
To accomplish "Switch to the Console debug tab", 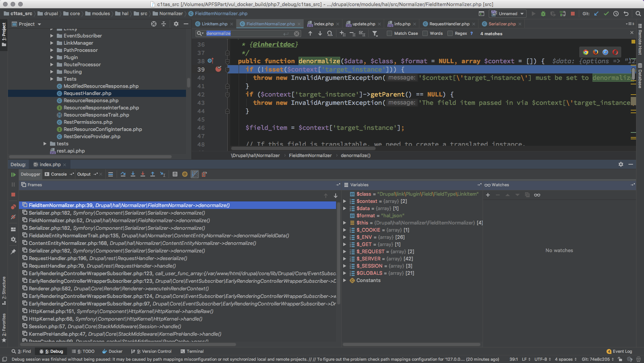I will (x=59, y=174).
